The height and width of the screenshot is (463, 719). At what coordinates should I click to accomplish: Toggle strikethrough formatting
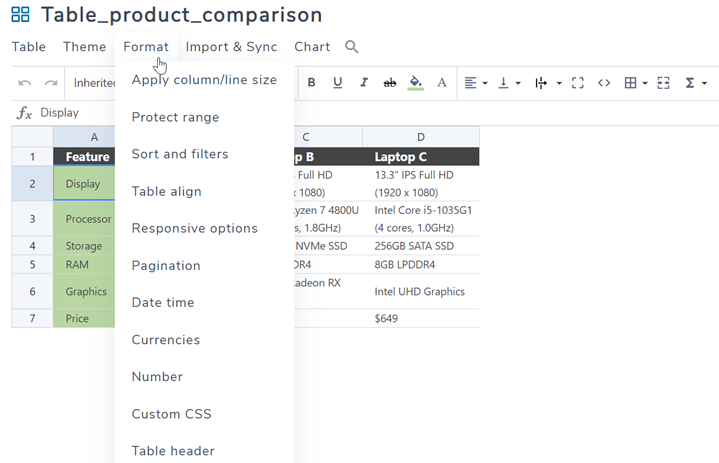[390, 83]
